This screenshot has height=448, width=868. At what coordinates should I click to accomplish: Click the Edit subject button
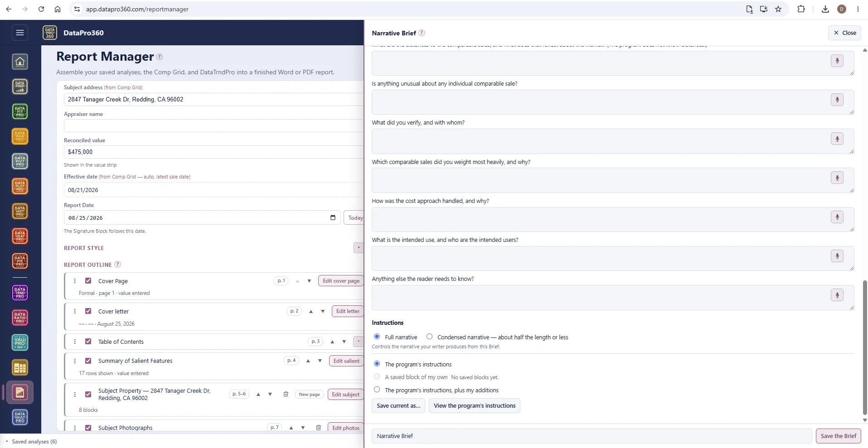click(345, 395)
